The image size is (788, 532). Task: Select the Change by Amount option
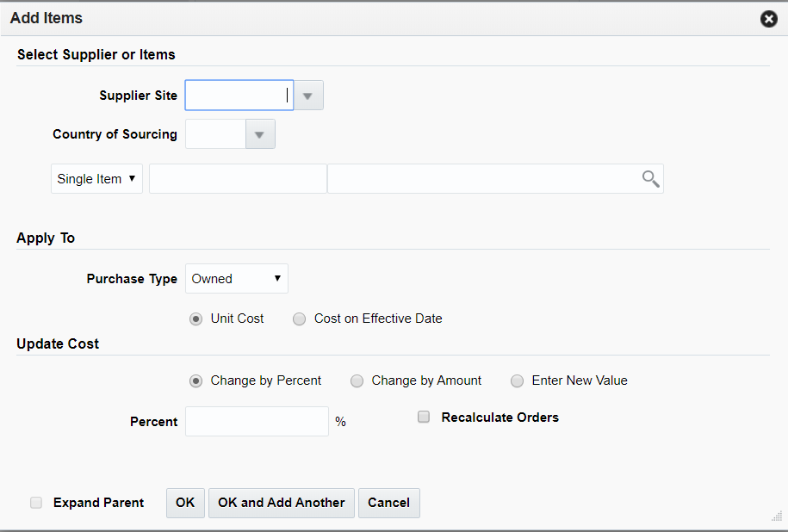click(x=357, y=380)
